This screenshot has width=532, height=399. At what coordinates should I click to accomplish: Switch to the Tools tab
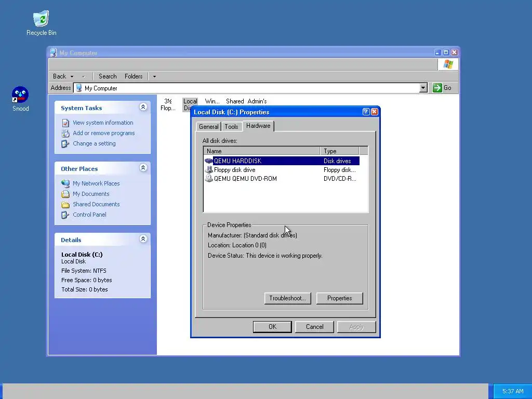(231, 127)
